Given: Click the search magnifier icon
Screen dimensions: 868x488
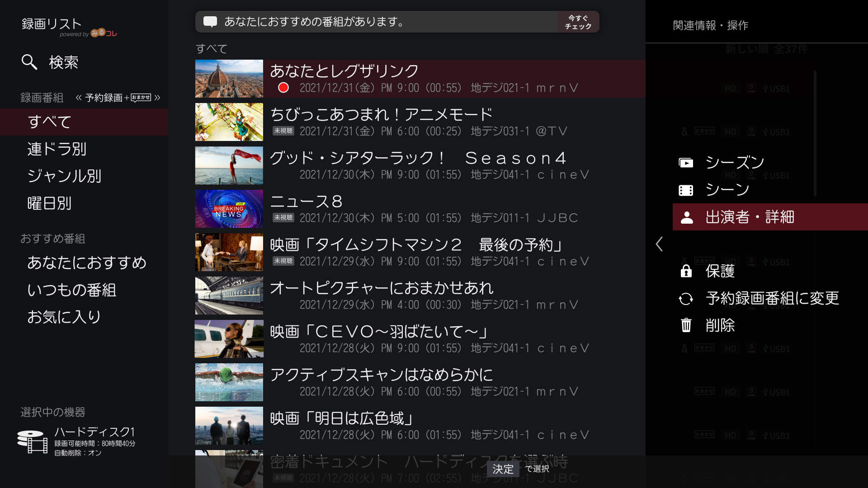Looking at the screenshot, I should pos(29,62).
